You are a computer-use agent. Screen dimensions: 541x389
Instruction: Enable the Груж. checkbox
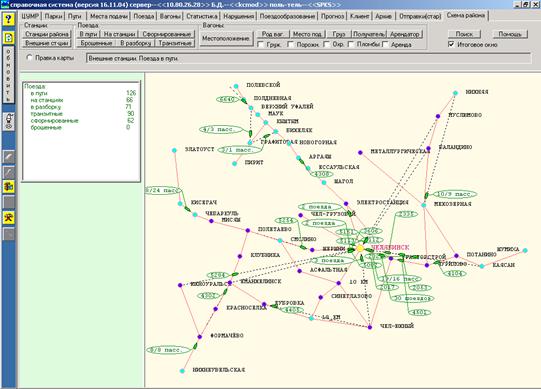pyautogui.click(x=261, y=45)
